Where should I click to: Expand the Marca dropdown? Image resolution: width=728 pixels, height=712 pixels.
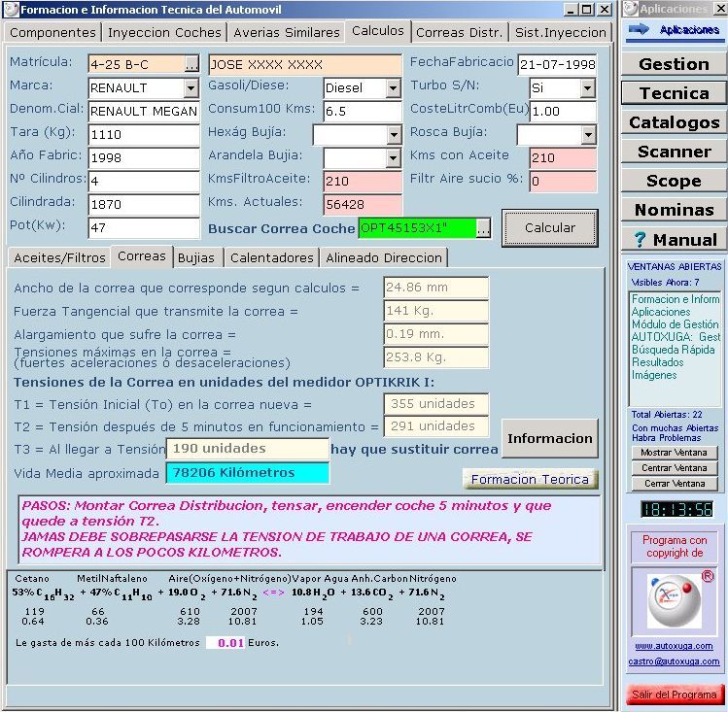[191, 87]
